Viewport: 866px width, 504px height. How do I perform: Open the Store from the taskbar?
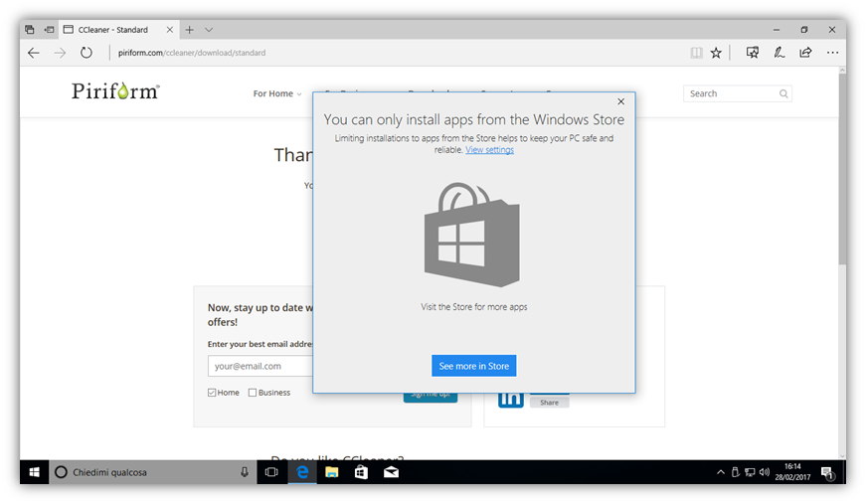tap(361, 472)
